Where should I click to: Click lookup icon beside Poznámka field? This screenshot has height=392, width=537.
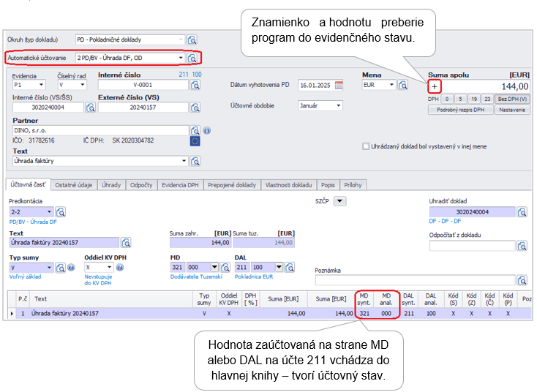click(x=522, y=279)
